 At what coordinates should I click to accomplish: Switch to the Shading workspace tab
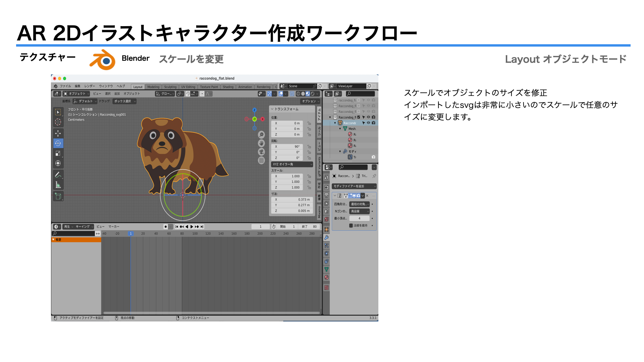pos(228,87)
